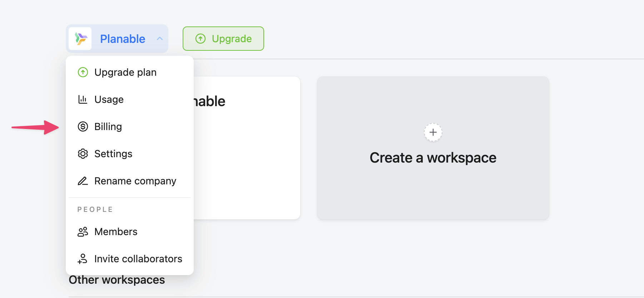Screen dimensions: 644x298
Task: Click the plus icon to create workspace
Action: 433,132
